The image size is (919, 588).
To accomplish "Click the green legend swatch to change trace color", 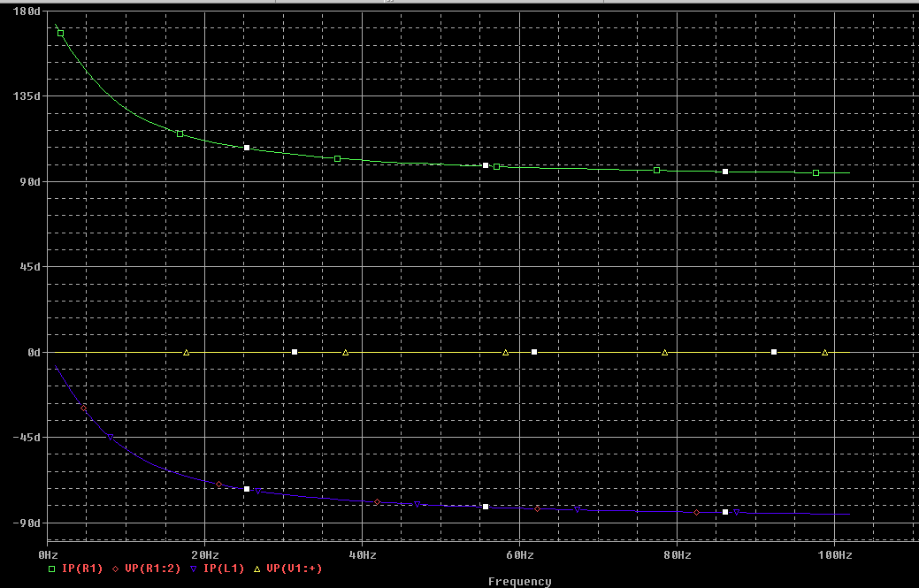I will [x=51, y=569].
